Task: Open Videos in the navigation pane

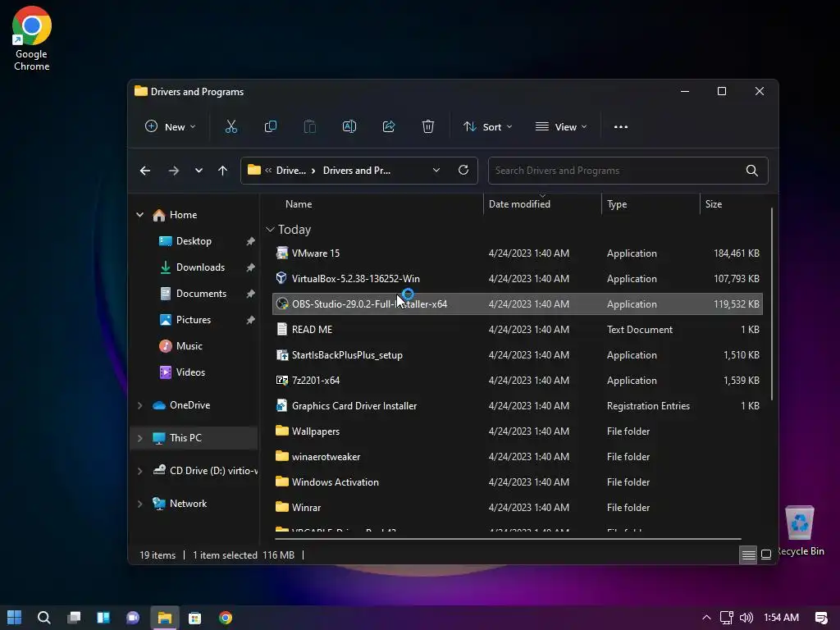Action: [190, 372]
